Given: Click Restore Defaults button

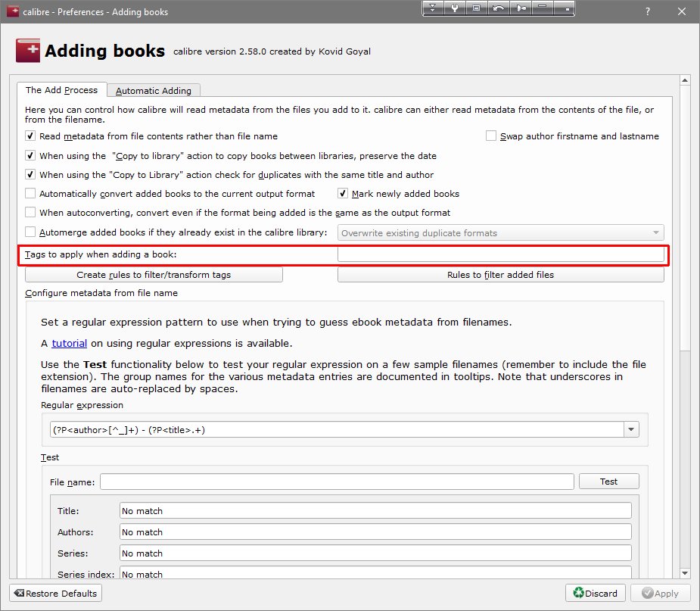Looking at the screenshot, I should click(56, 593).
